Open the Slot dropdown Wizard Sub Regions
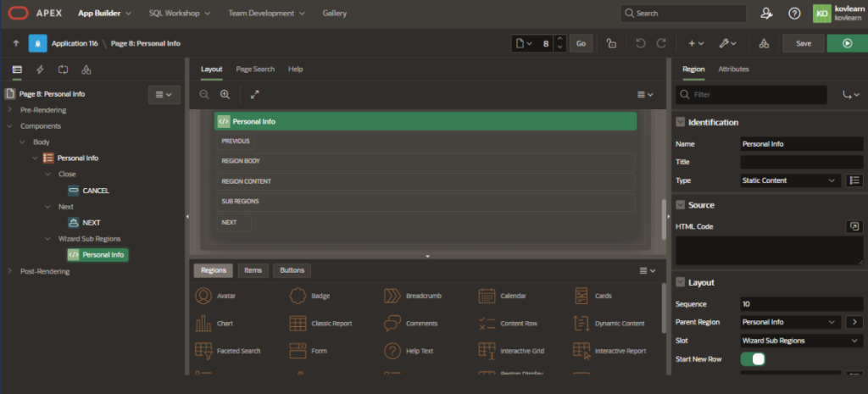The image size is (868, 394). pyautogui.click(x=802, y=341)
